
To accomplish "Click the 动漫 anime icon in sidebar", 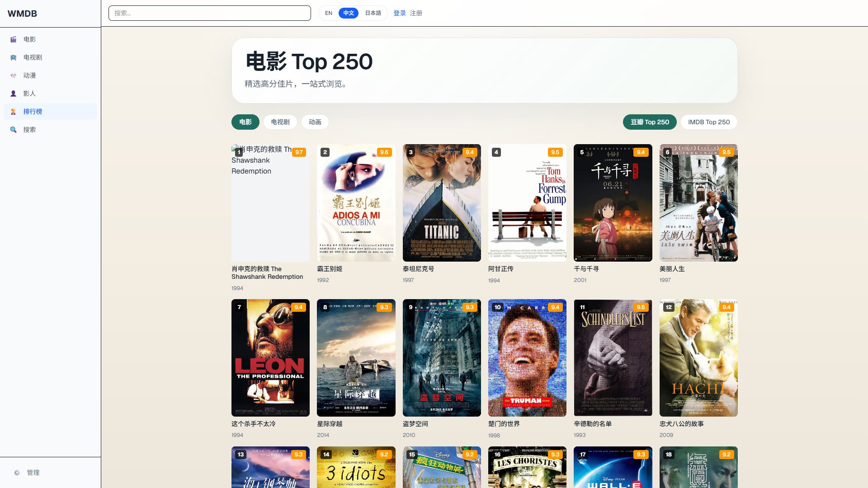I will coord(14,75).
